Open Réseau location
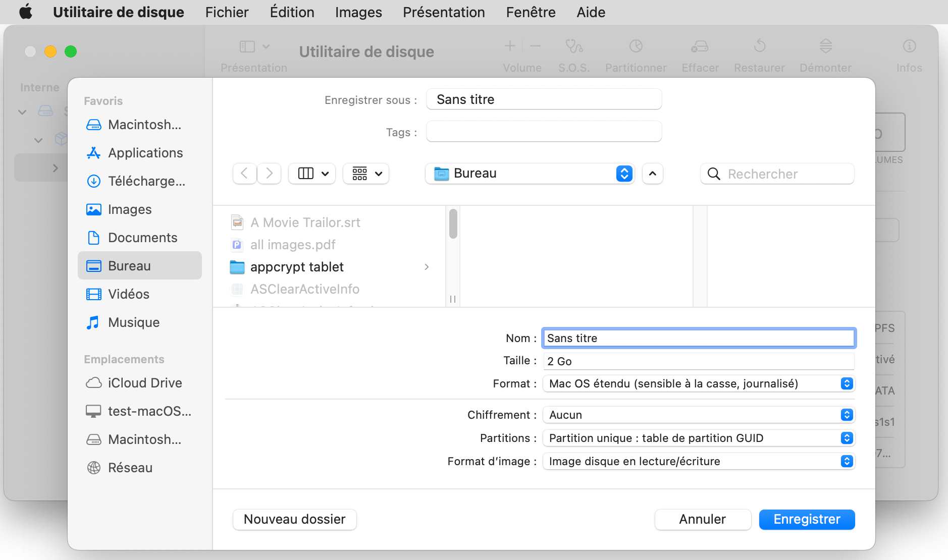 coord(140,468)
